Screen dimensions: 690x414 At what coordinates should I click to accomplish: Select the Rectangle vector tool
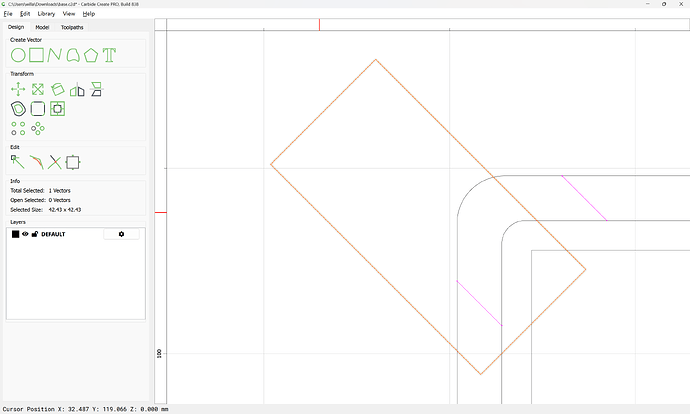pos(37,55)
